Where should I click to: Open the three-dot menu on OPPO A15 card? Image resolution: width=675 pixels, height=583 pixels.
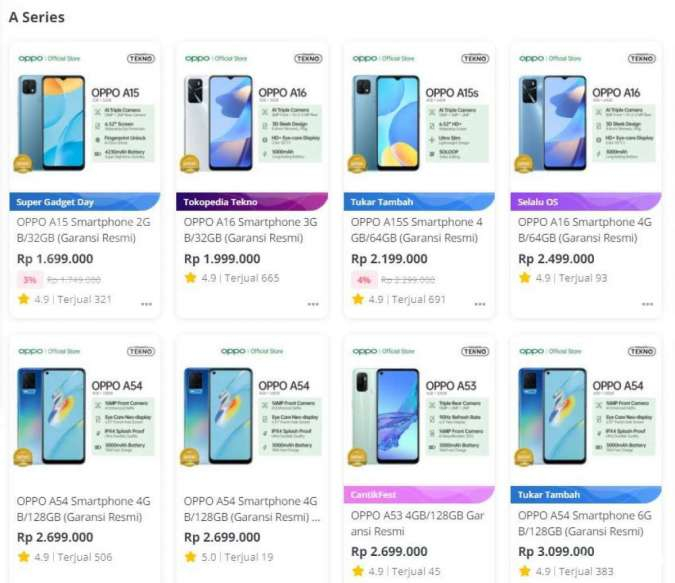click(x=146, y=304)
